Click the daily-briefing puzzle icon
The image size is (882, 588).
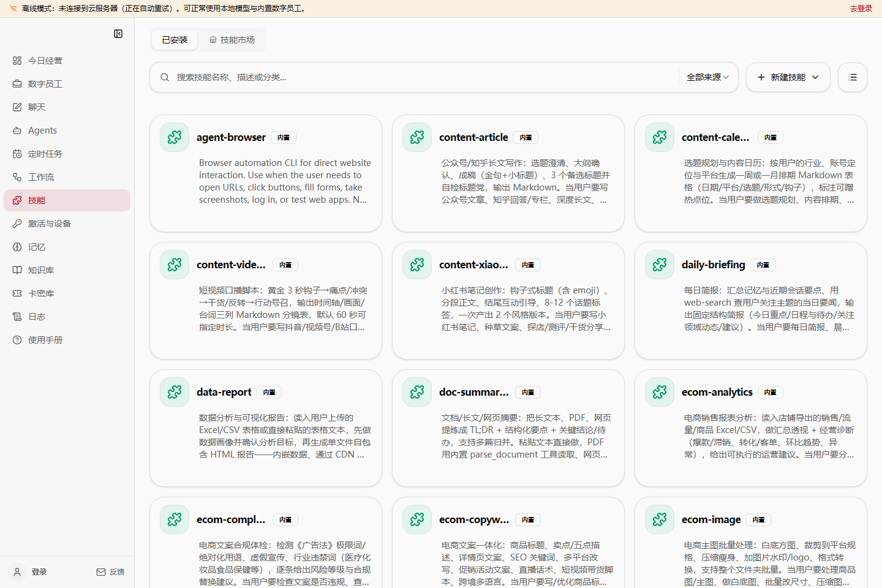[660, 265]
